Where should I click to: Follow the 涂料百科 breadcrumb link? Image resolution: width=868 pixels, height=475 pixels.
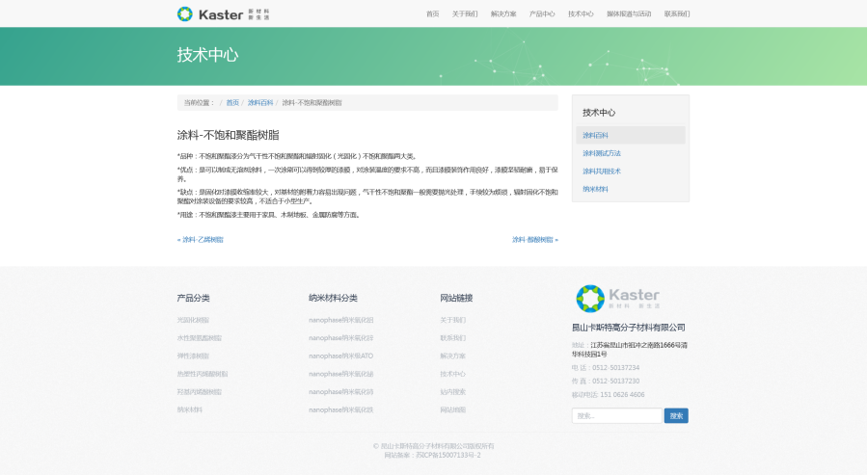(260, 103)
